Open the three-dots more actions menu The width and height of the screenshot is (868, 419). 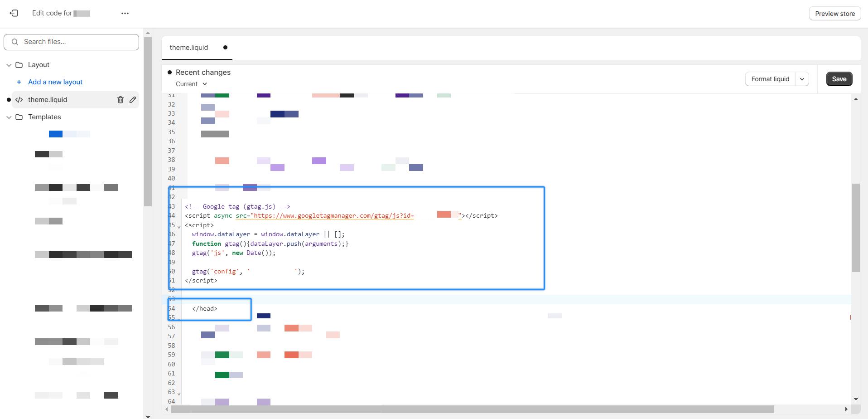125,13
